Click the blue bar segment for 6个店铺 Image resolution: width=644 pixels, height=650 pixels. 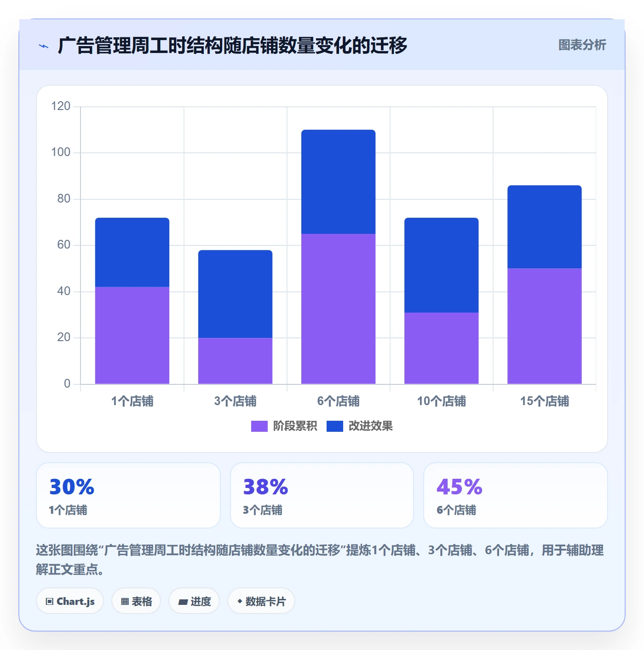(x=338, y=182)
